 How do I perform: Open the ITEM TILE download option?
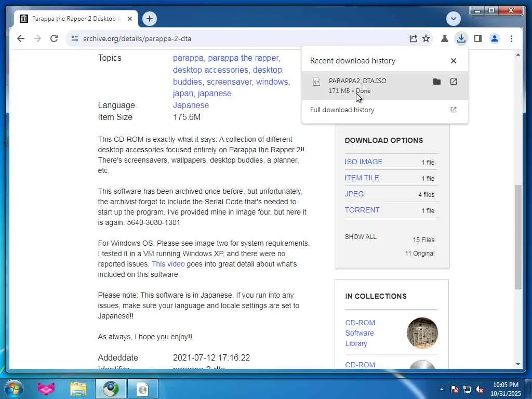pos(362,178)
